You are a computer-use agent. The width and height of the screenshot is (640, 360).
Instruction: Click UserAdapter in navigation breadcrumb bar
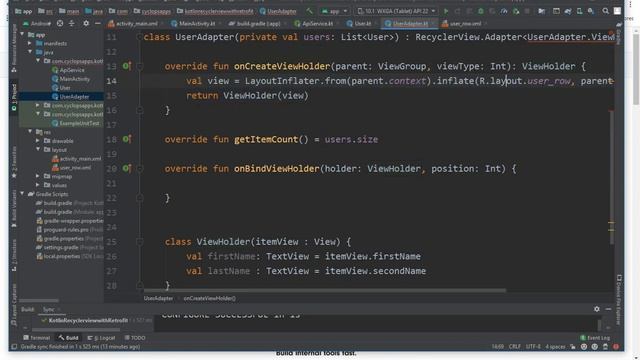[x=278, y=11]
